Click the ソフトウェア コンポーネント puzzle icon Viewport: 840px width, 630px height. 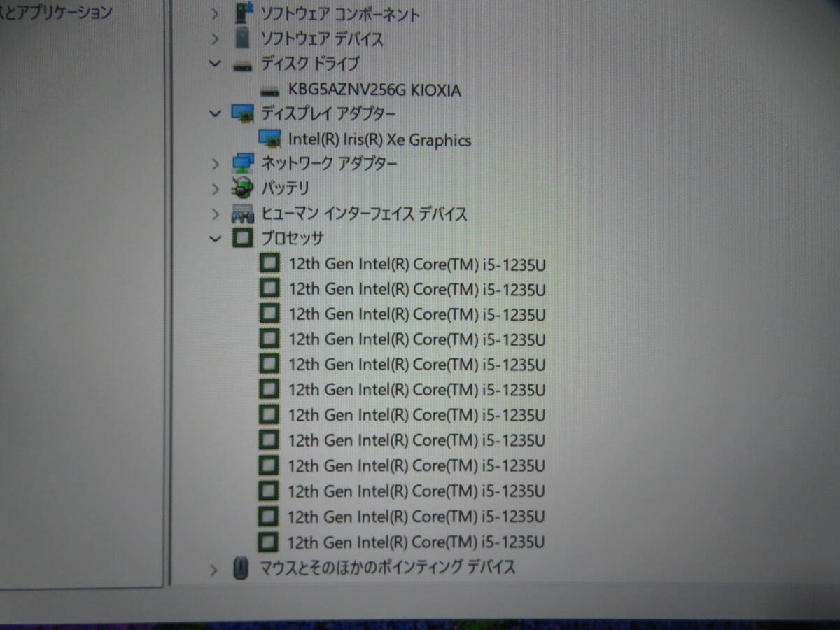242,13
